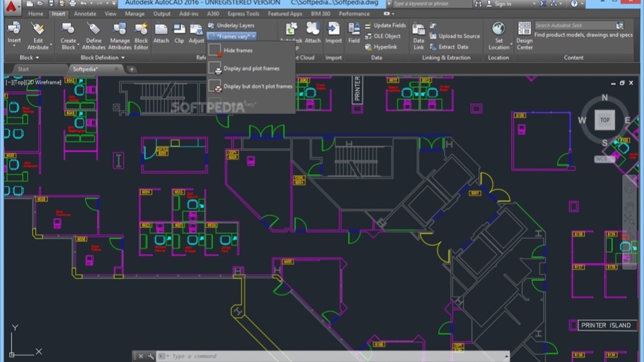Open the Edit Attribute tool
The width and height of the screenshot is (644, 362).
click(38, 36)
